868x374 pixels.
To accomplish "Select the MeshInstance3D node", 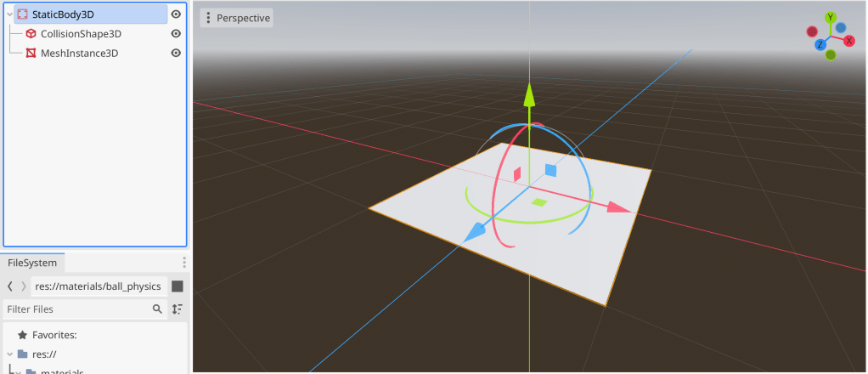I will coord(78,53).
